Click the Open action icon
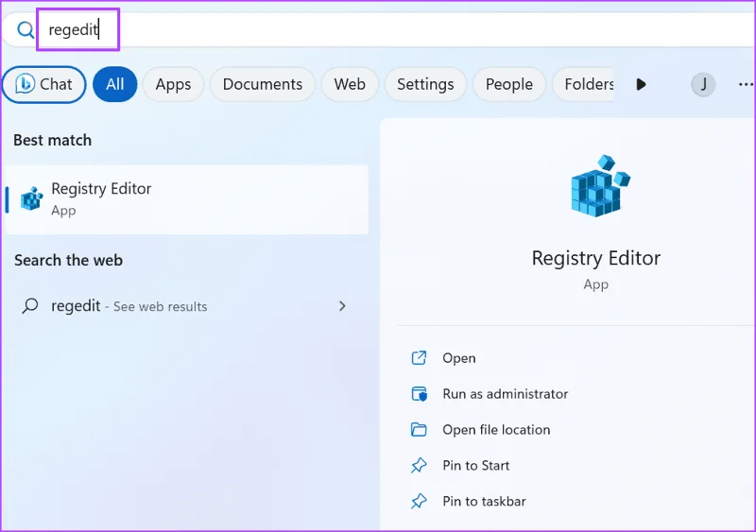The height and width of the screenshot is (532, 756). (419, 358)
